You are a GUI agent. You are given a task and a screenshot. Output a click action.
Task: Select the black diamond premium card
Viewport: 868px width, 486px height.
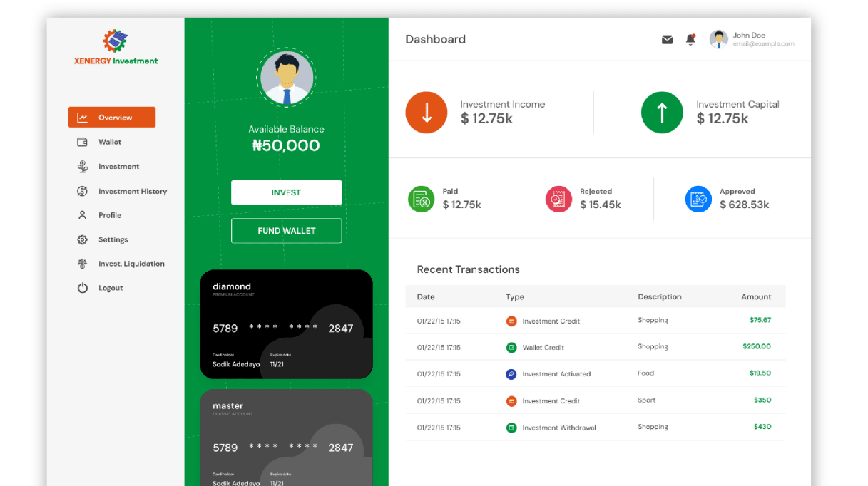[286, 324]
